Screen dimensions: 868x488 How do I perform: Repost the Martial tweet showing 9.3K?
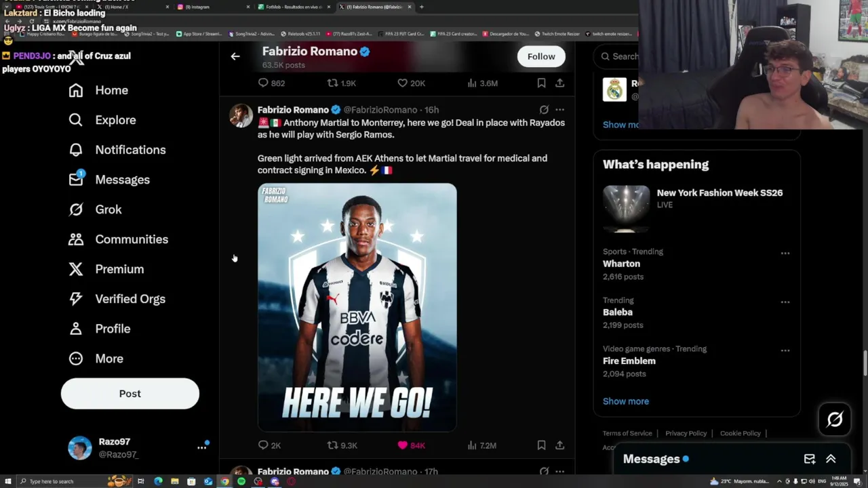click(x=342, y=445)
